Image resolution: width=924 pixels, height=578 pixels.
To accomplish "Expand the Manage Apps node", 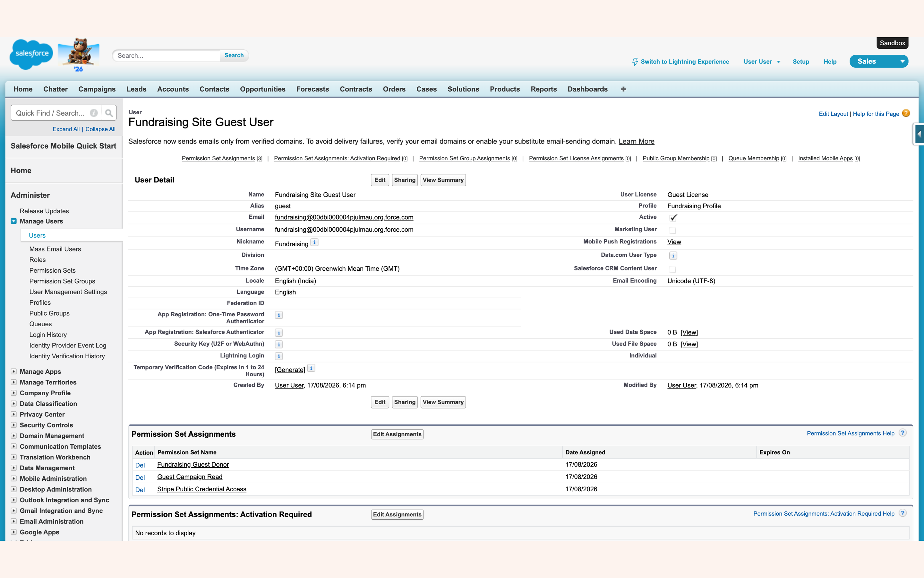I will pyautogui.click(x=14, y=371).
